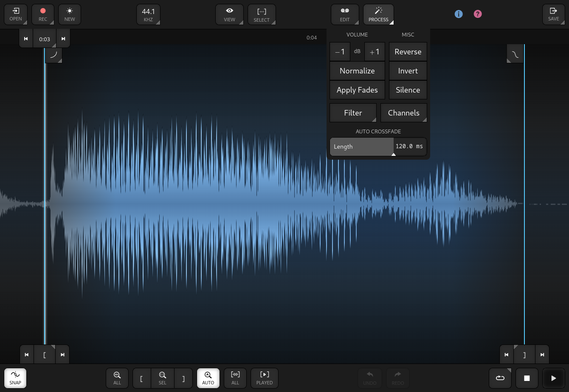Open the SAVE export menu
569x392 pixels.
[x=554, y=14]
